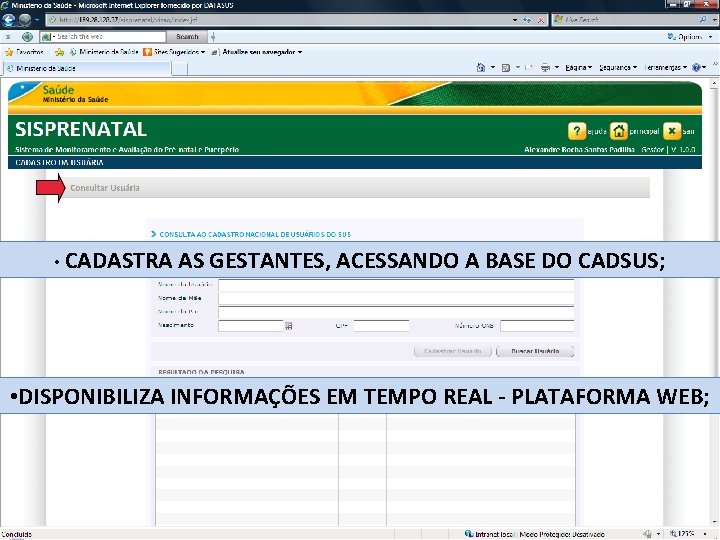Expand 'Consulta ao Cadastro Nacional de Usuários do SUS'

tap(251, 234)
